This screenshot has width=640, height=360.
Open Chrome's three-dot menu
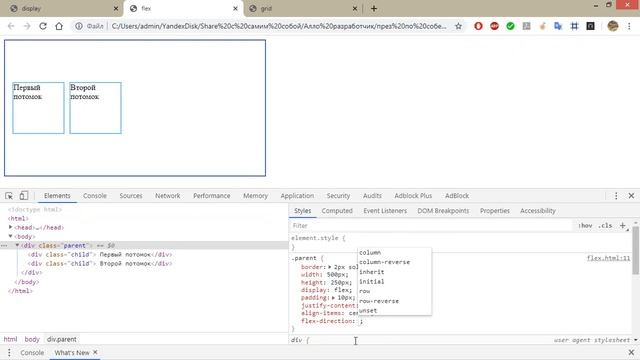click(x=629, y=26)
